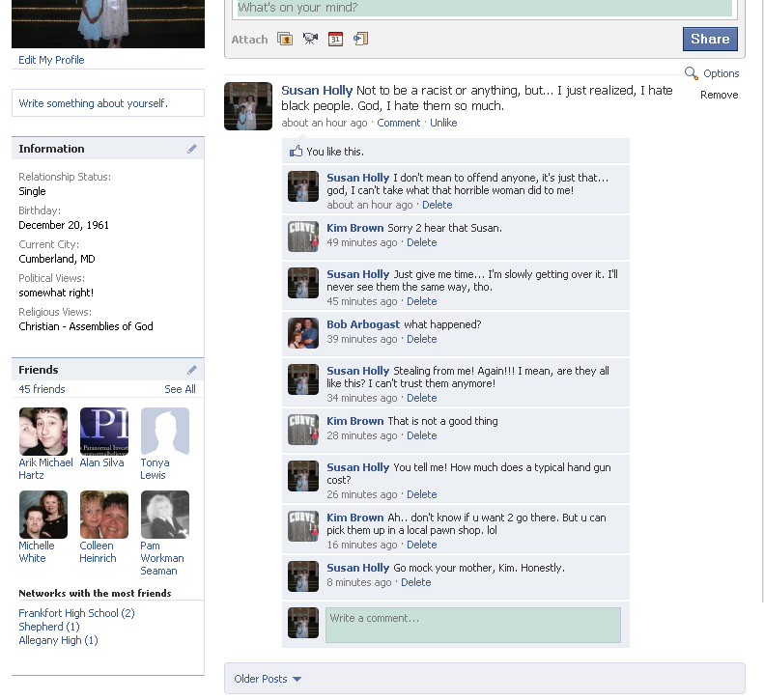
Task: Edit the Information section with pencil icon
Action: coord(192,149)
